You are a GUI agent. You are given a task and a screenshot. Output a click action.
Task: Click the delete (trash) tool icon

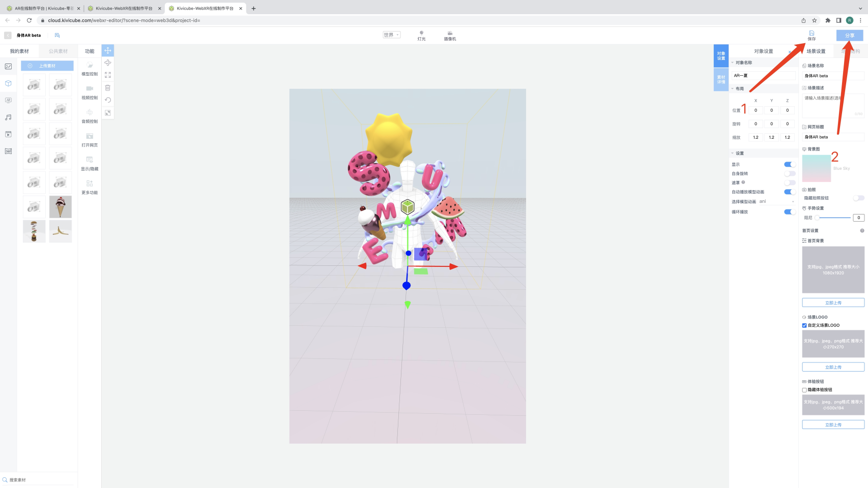click(x=108, y=87)
